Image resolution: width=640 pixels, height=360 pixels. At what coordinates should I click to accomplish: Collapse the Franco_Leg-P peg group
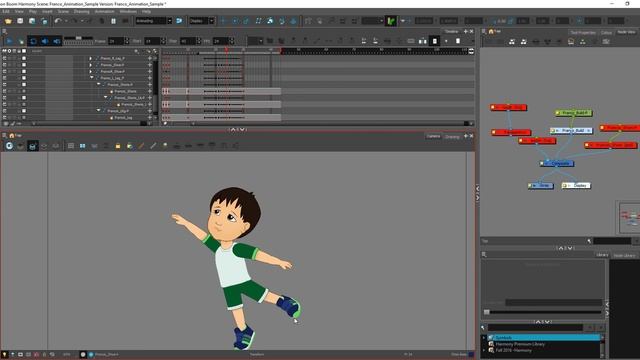pyautogui.click(x=98, y=110)
